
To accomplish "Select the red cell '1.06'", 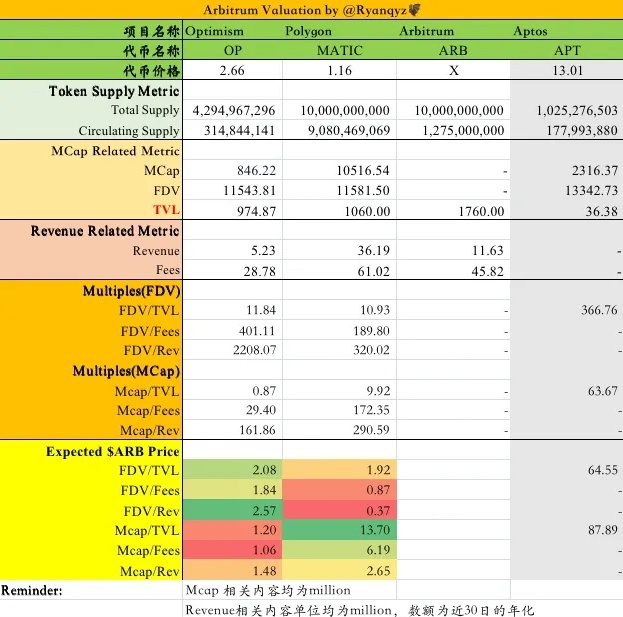I will click(x=232, y=550).
